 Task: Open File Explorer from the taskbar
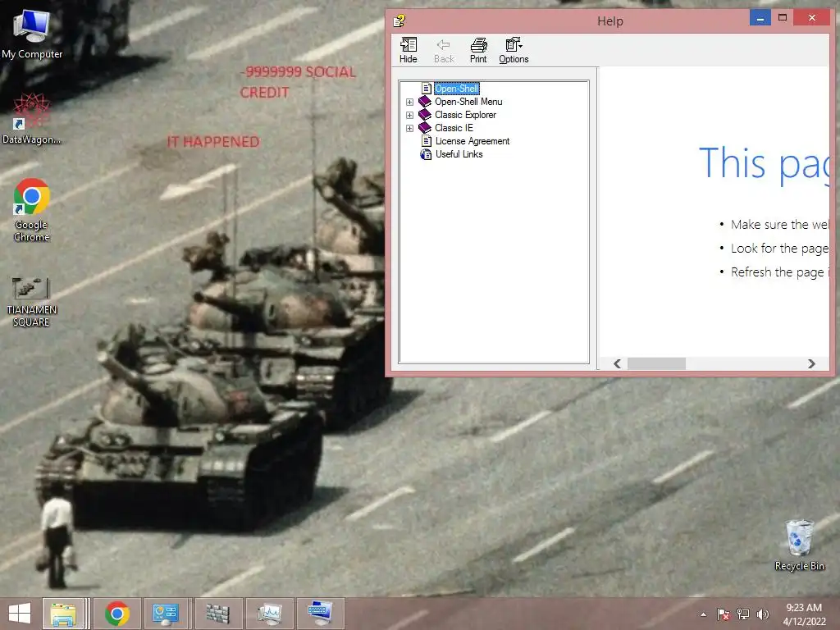tap(63, 614)
